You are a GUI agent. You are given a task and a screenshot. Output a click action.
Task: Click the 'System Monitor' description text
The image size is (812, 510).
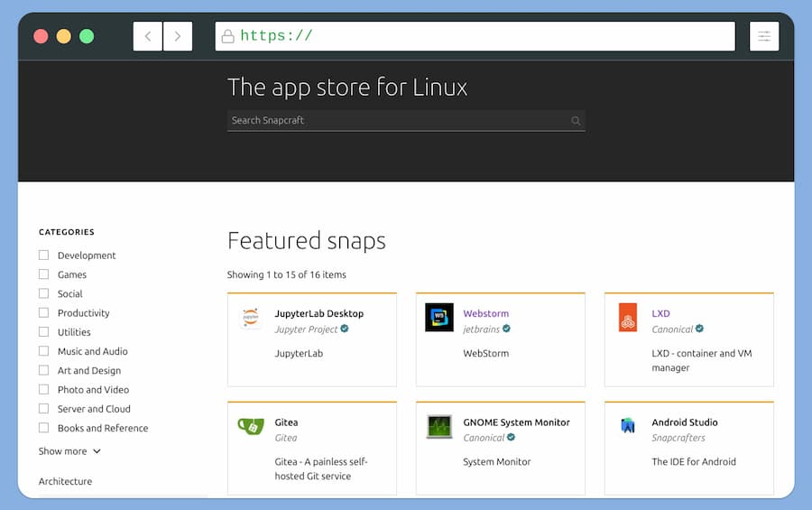pos(496,462)
